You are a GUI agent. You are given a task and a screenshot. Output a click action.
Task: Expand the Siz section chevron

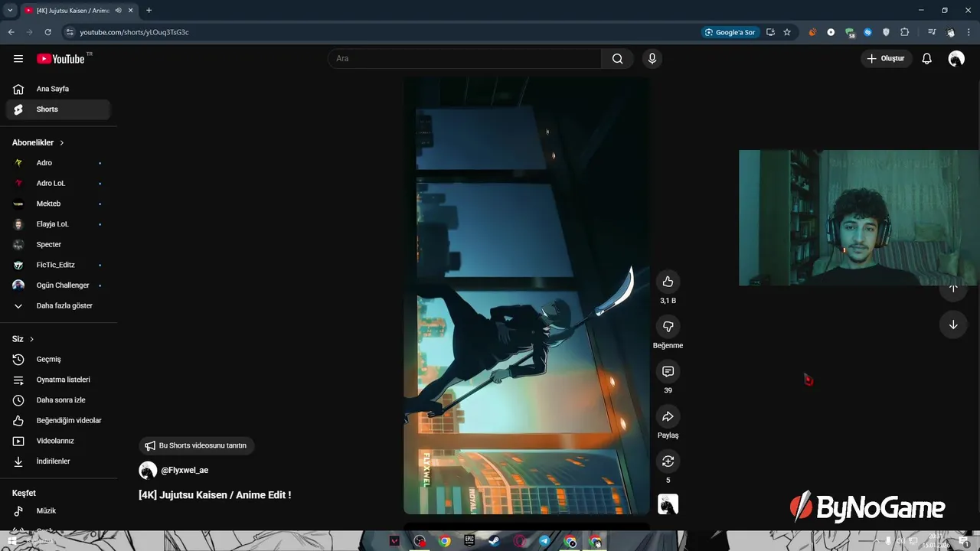pyautogui.click(x=32, y=339)
